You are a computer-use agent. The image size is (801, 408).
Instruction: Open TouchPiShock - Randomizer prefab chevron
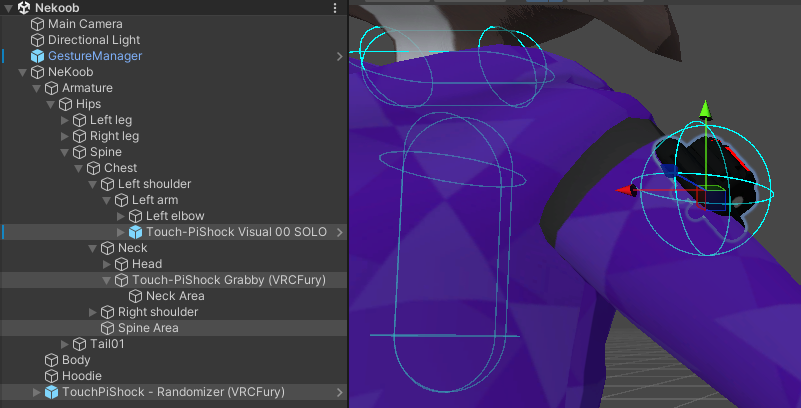pyautogui.click(x=340, y=392)
